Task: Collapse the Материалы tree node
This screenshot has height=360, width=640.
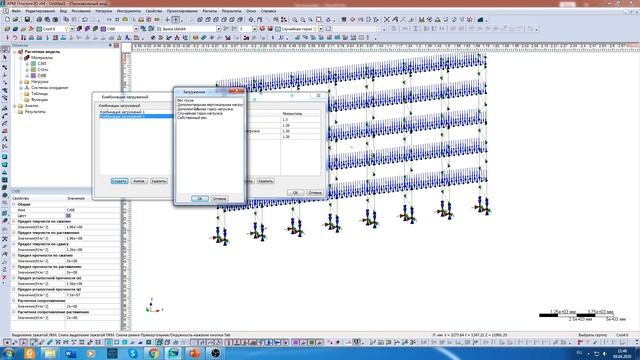Action: pos(21,58)
